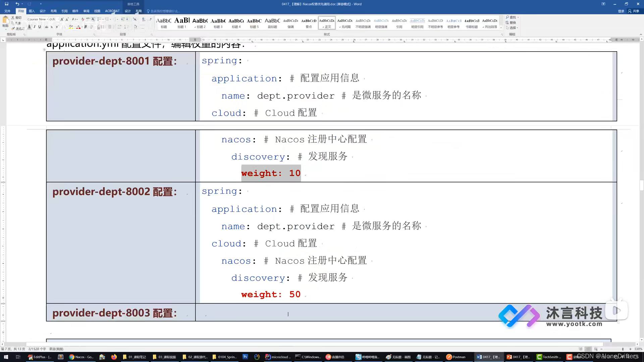Open the Courier New font name dropdown
Screen dimensions: 644x362
(x=47, y=19)
